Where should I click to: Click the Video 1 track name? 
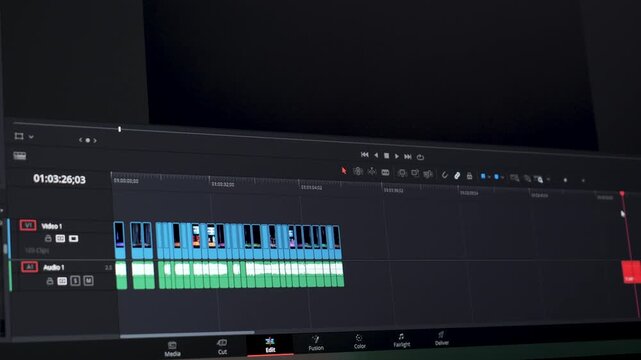(x=52, y=226)
